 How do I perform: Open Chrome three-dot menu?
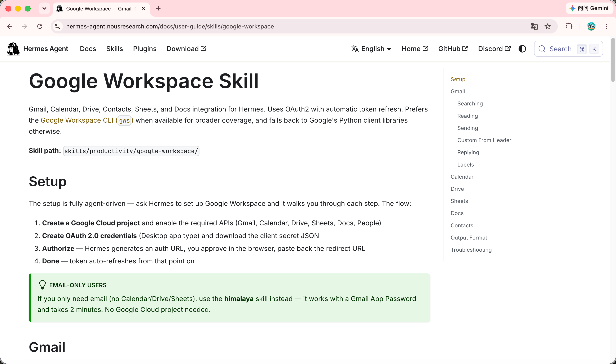click(606, 26)
